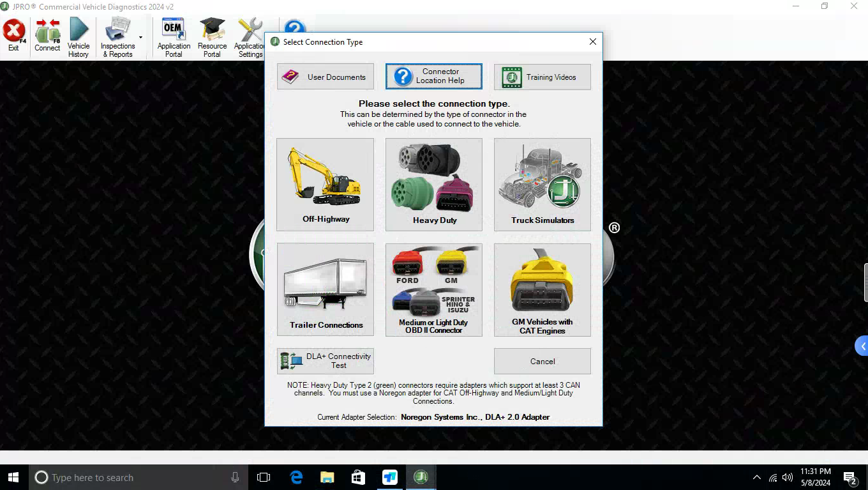The width and height of the screenshot is (868, 490).
Task: Open the notification center icon
Action: [x=850, y=477]
